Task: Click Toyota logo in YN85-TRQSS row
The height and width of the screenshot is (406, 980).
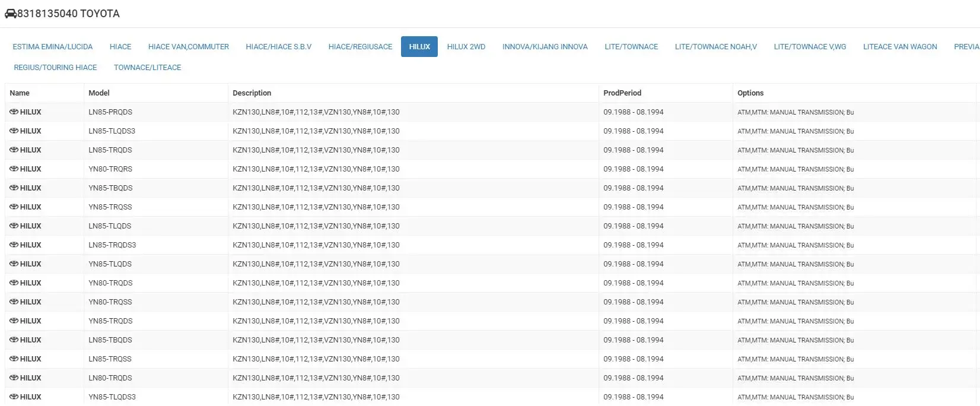Action: 14,207
